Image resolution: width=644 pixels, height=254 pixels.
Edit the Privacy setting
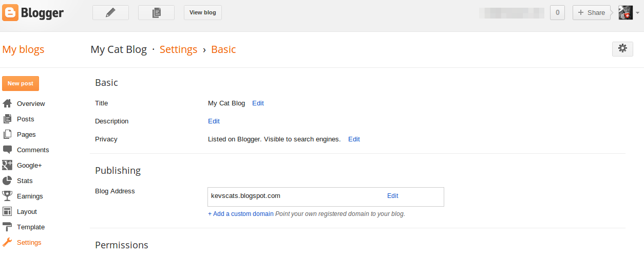tap(354, 139)
